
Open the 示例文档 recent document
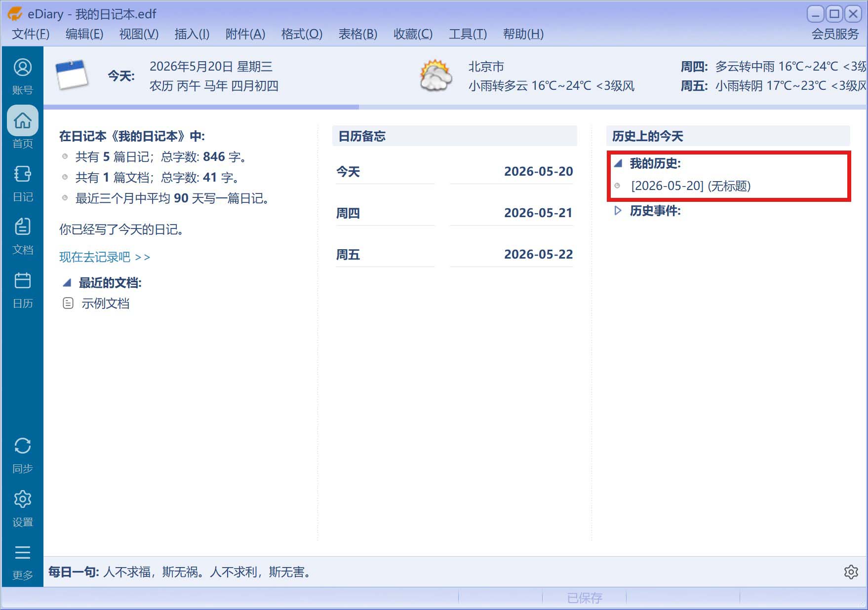coord(106,304)
